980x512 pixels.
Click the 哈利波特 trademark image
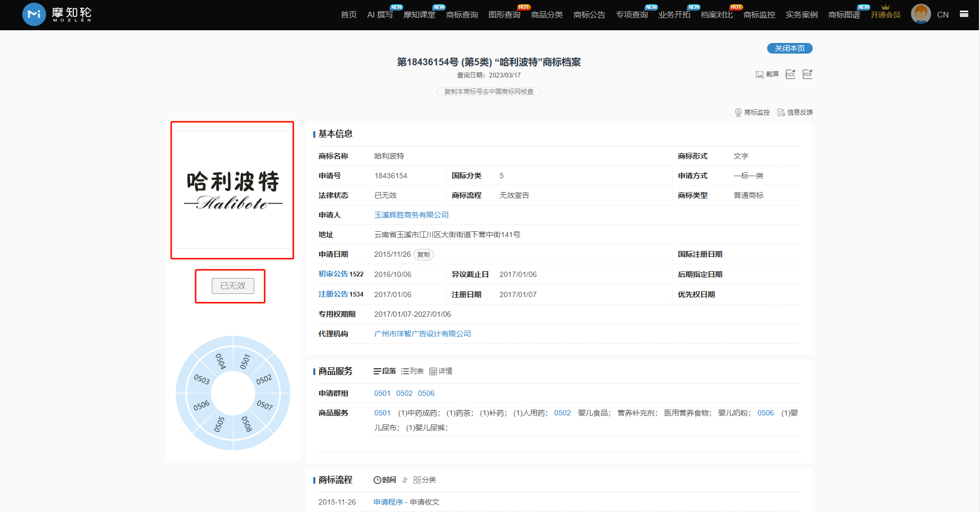coord(233,190)
